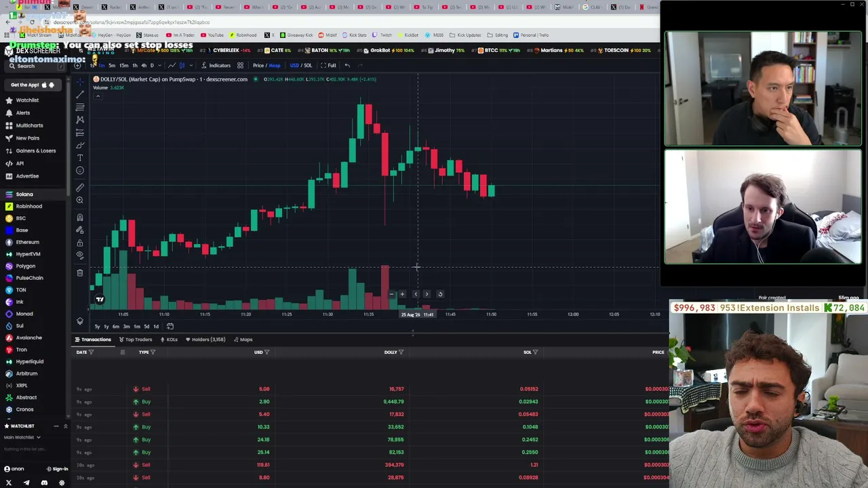Toggle stay-in-drawing-mode pencil lock
Viewport: 868px width, 488px height.
pos(80,230)
